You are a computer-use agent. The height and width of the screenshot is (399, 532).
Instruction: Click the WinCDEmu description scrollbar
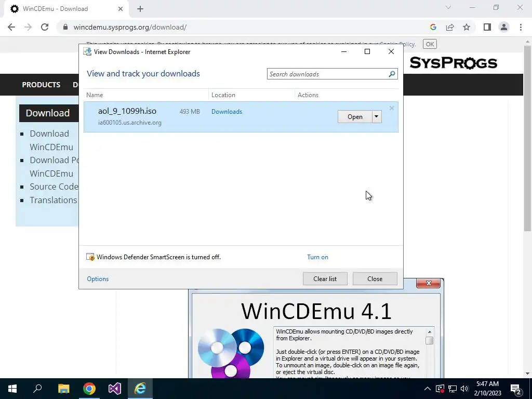[x=430, y=353]
